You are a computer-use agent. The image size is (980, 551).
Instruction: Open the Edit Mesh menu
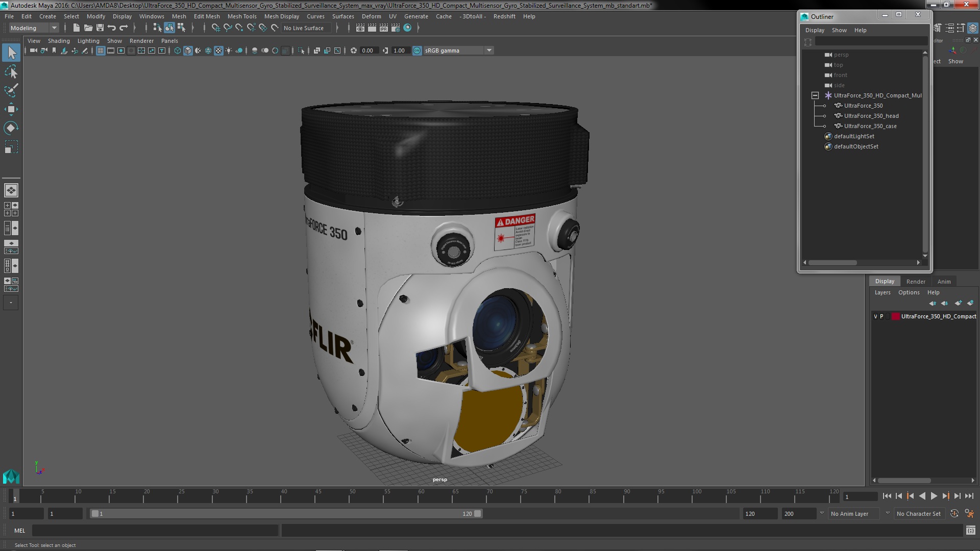pyautogui.click(x=207, y=16)
